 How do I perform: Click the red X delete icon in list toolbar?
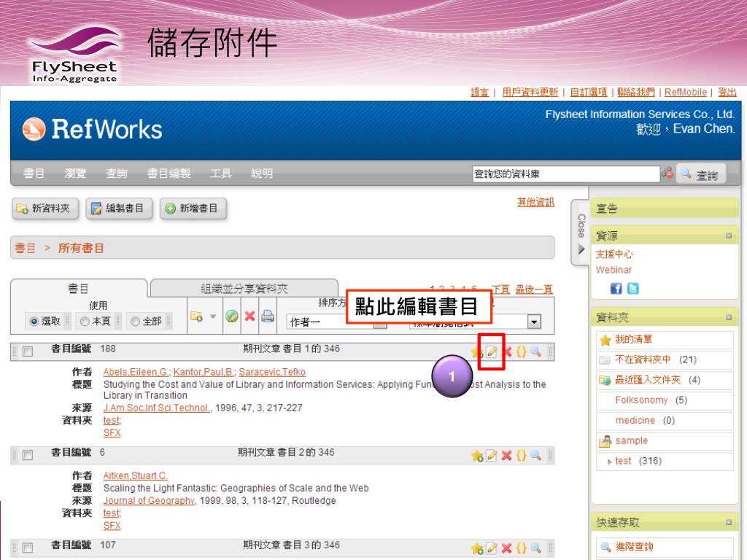[249, 316]
